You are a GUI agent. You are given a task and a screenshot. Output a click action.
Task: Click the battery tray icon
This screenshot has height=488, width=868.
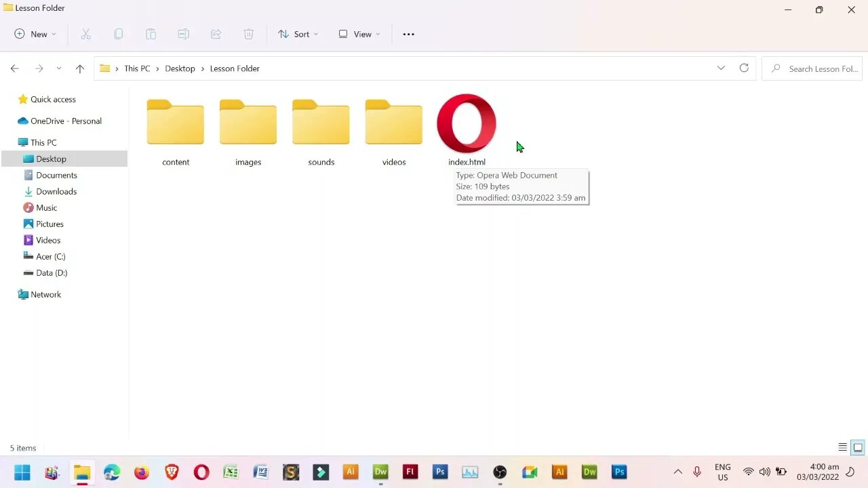pyautogui.click(x=781, y=472)
